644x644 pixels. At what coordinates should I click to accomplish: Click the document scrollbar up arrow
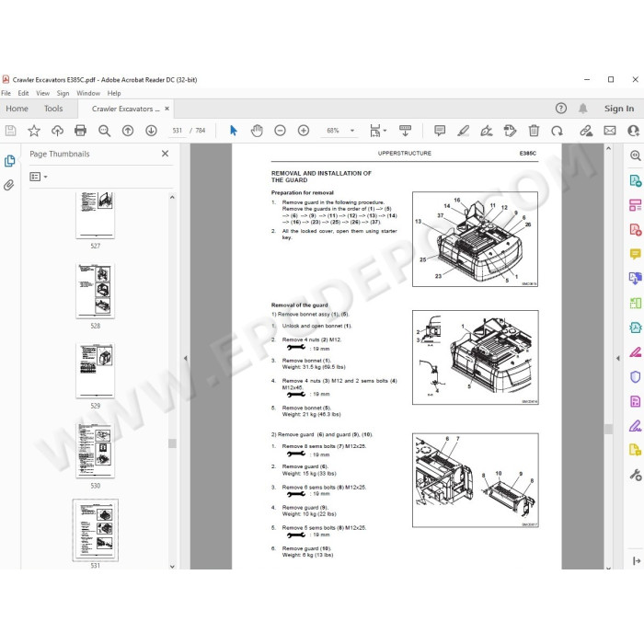click(x=609, y=148)
